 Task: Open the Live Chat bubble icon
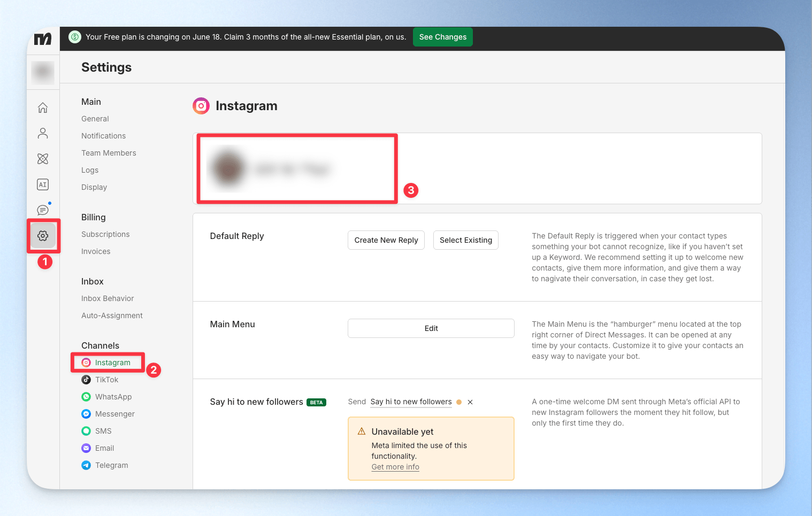(43, 210)
